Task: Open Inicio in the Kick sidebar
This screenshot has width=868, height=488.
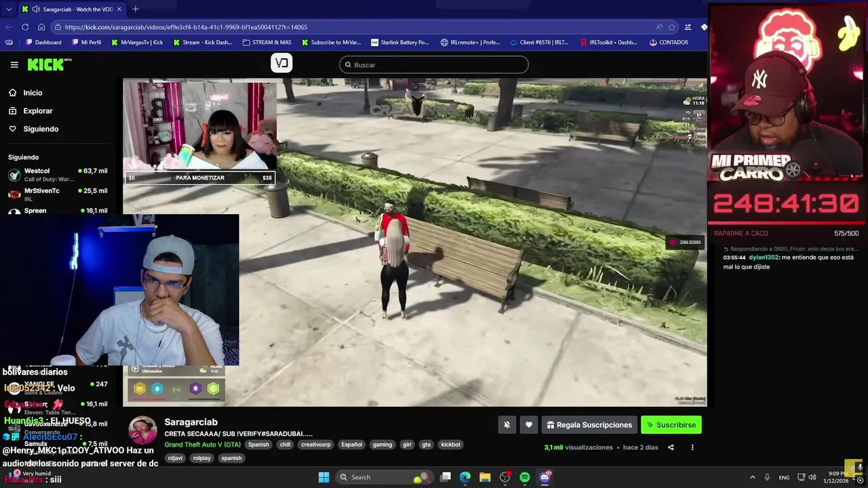Action: point(33,93)
